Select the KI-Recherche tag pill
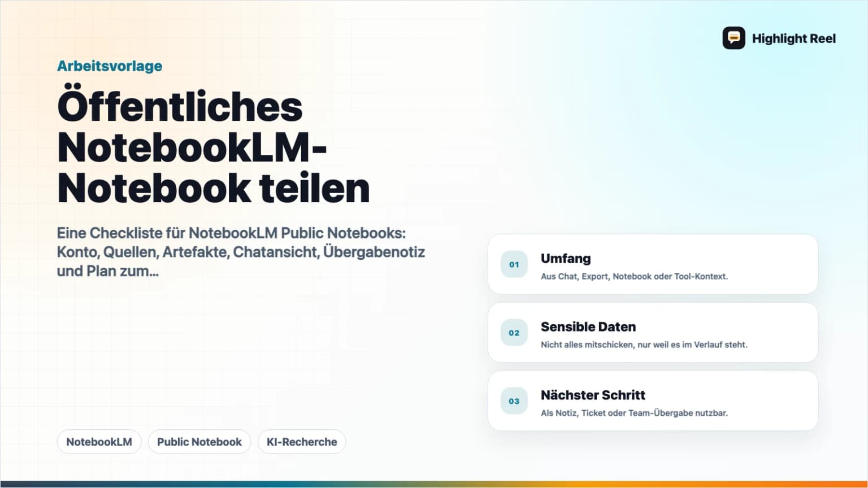 302,442
